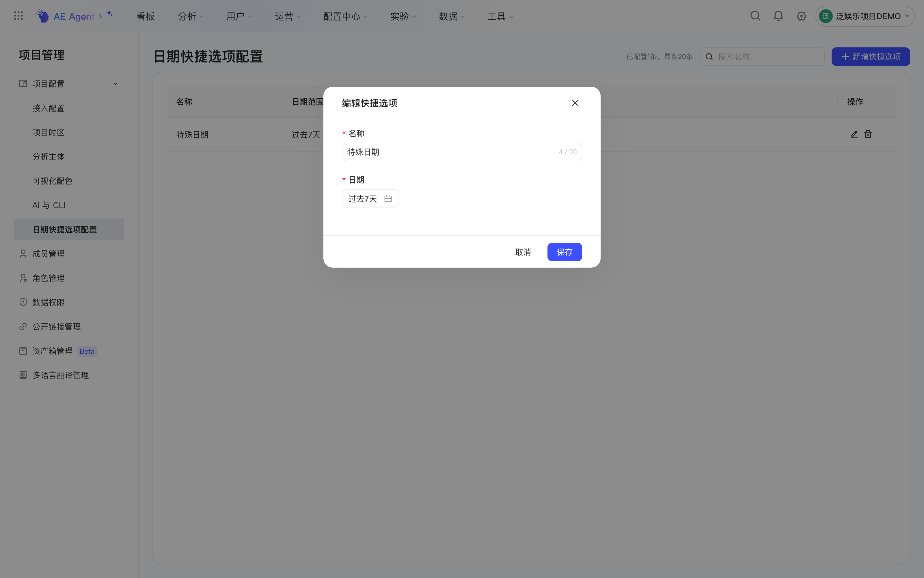Screen dimensions: 924x578
Task: Open the 用户 dropdown menu
Action: (239, 16)
